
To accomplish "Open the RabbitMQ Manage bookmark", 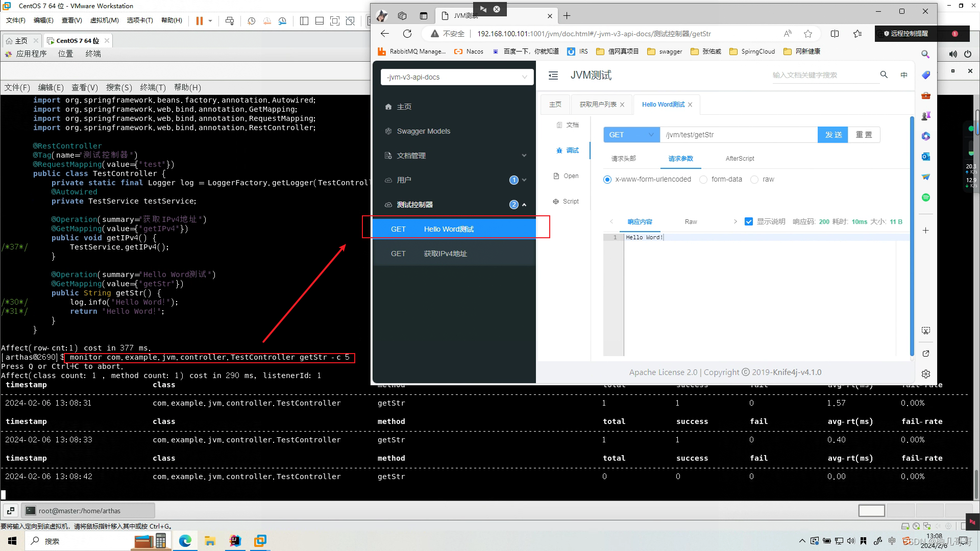I will click(x=411, y=52).
